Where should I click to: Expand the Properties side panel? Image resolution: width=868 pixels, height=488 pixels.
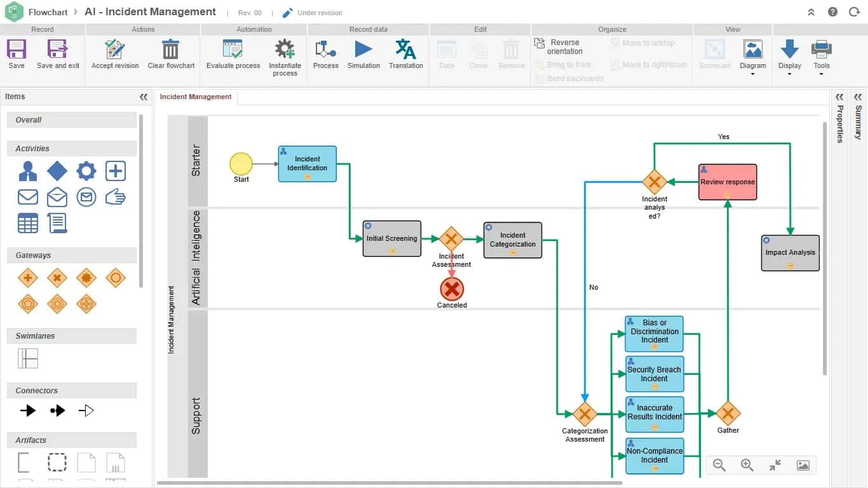(839, 97)
